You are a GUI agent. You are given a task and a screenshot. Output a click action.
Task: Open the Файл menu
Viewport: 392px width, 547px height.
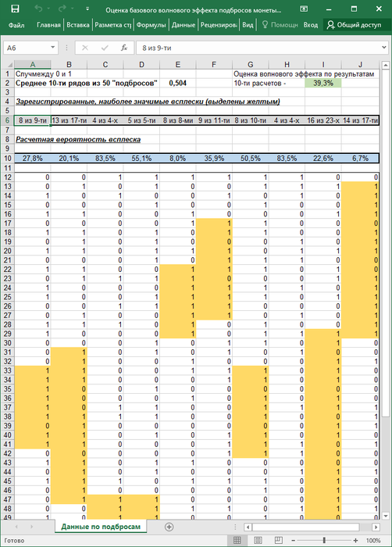tap(16, 25)
